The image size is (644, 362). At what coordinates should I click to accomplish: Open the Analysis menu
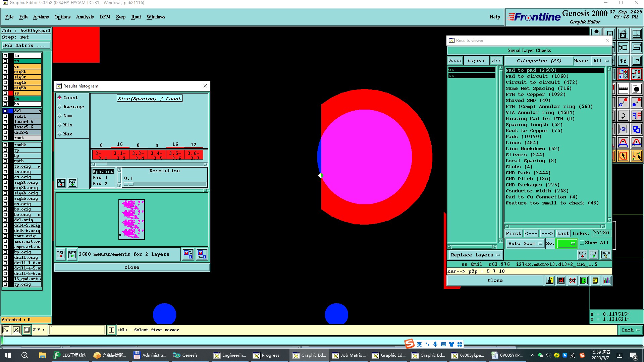click(85, 17)
